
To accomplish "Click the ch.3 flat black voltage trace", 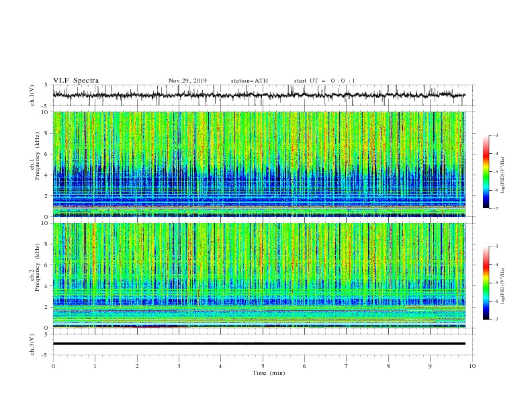I will 259,344.
